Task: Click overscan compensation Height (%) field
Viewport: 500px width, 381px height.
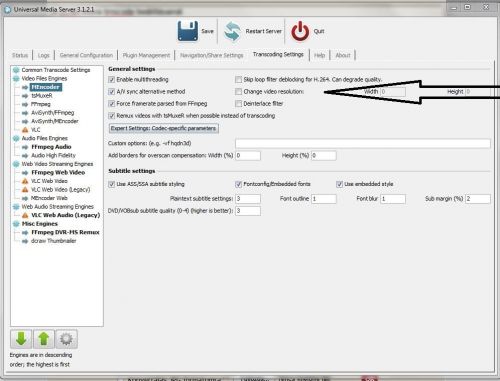Action: click(x=324, y=155)
